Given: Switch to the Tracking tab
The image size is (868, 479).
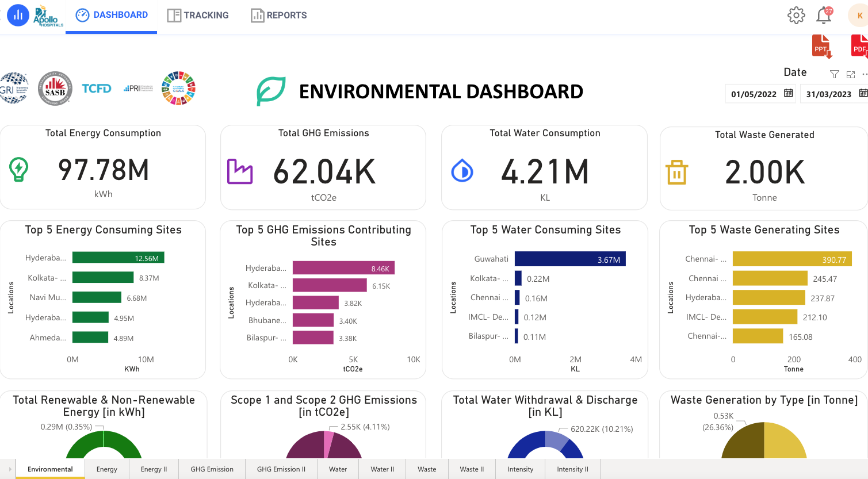Looking at the screenshot, I should (198, 16).
